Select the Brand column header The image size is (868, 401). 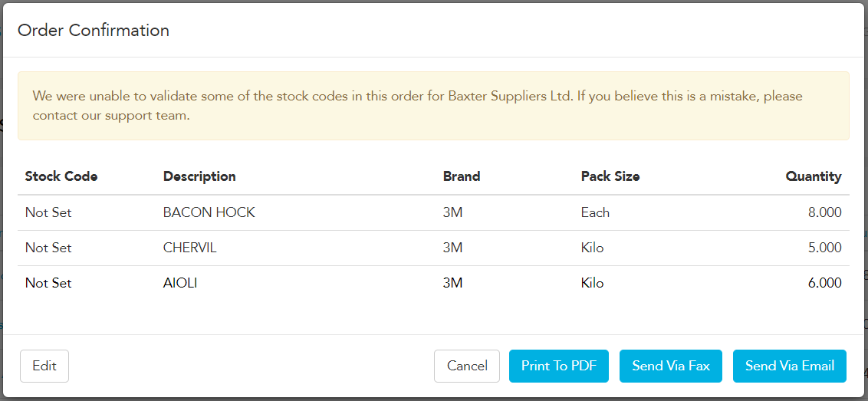click(462, 176)
